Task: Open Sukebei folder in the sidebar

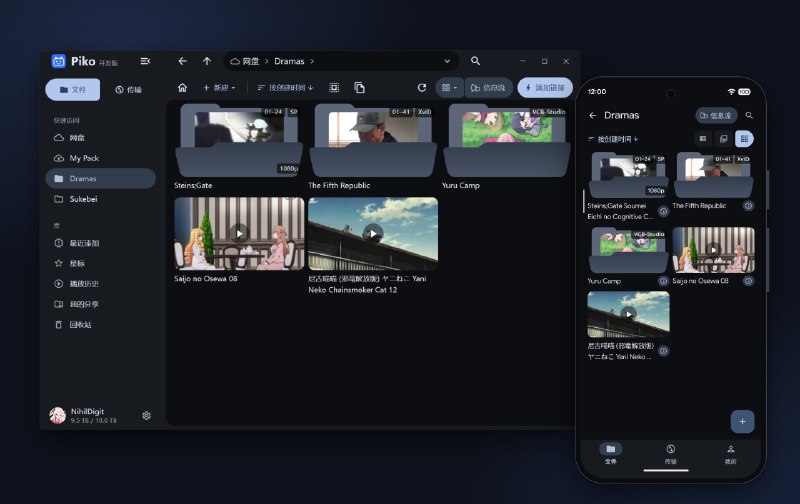Action: [101, 199]
